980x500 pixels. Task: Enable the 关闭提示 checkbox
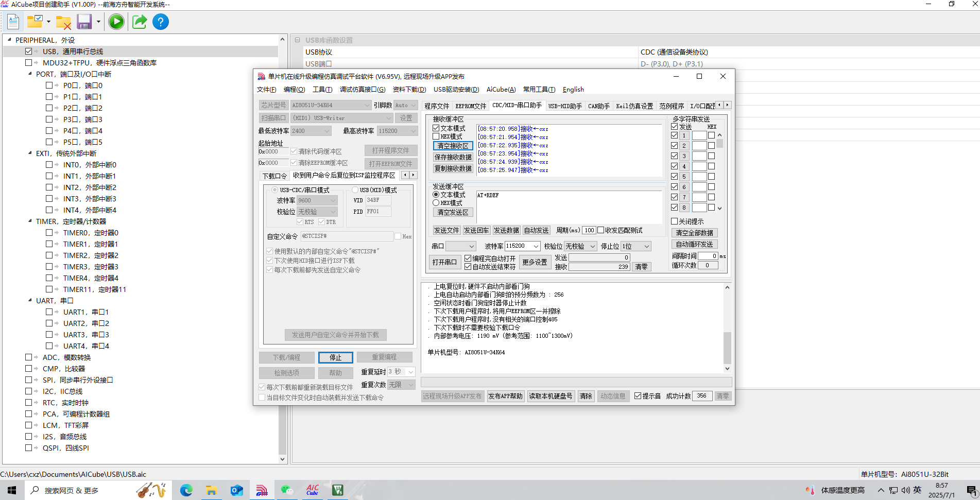tap(674, 221)
